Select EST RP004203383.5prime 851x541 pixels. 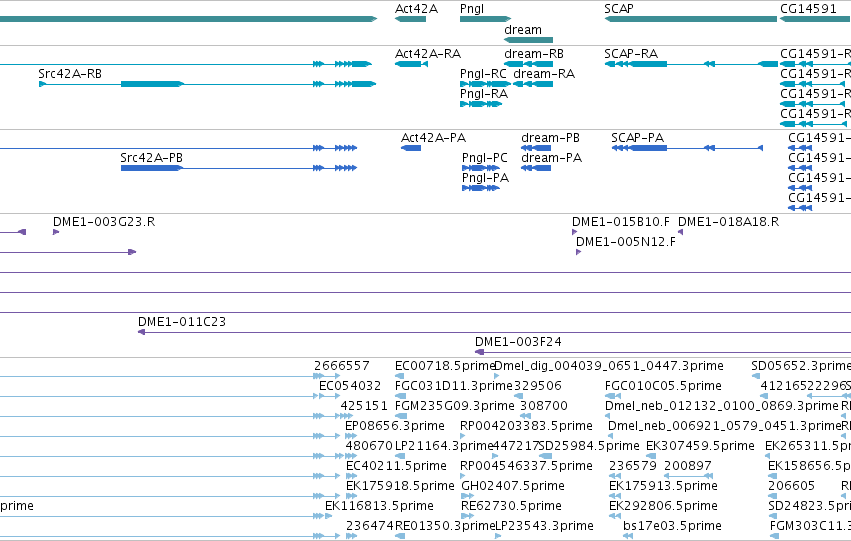[526, 426]
